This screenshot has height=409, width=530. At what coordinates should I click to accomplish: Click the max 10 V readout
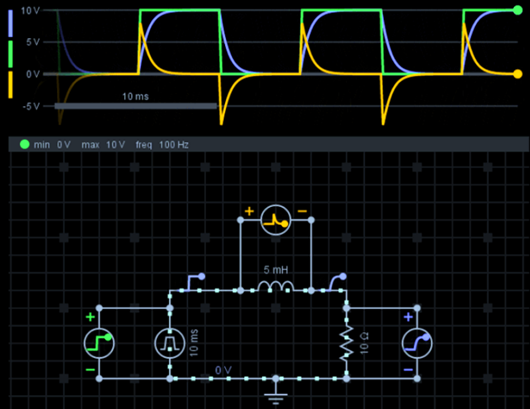click(x=103, y=145)
